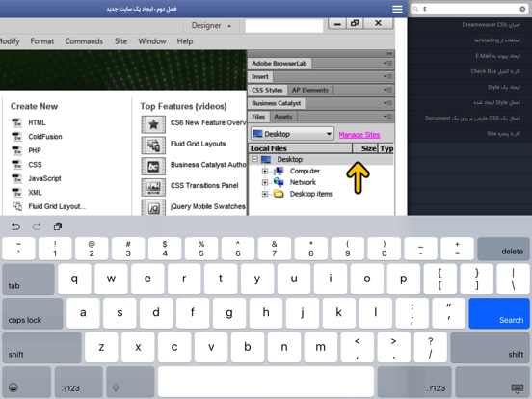532x399 pixels.
Task: Click the Manage Sites link
Action: 359,135
